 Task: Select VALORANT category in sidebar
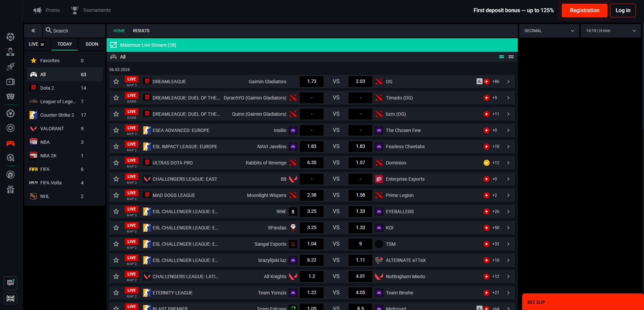(x=64, y=129)
